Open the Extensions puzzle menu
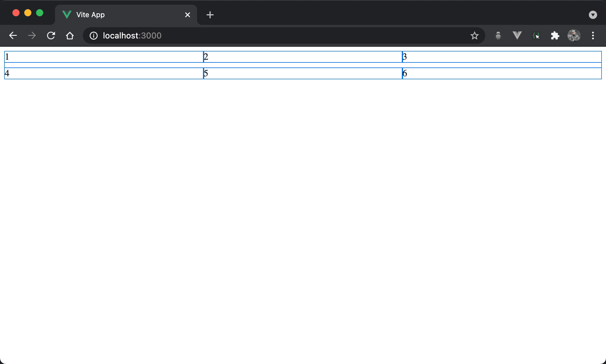Image resolution: width=606 pixels, height=364 pixels. [555, 36]
